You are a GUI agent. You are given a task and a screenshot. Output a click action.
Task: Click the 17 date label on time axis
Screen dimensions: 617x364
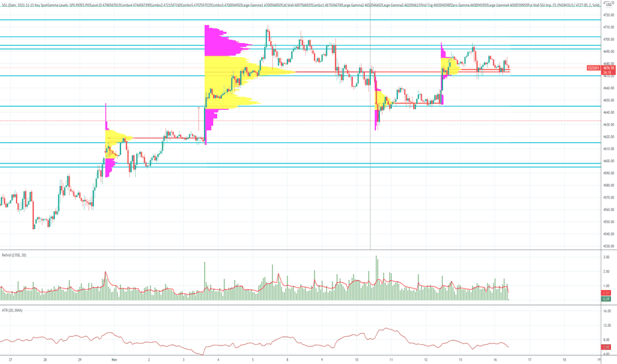[530, 359]
